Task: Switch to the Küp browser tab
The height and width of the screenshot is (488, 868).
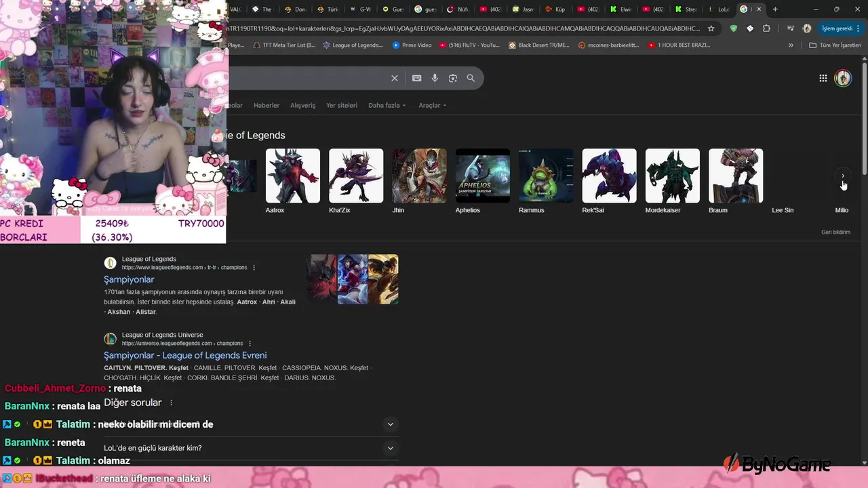Action: [555, 9]
